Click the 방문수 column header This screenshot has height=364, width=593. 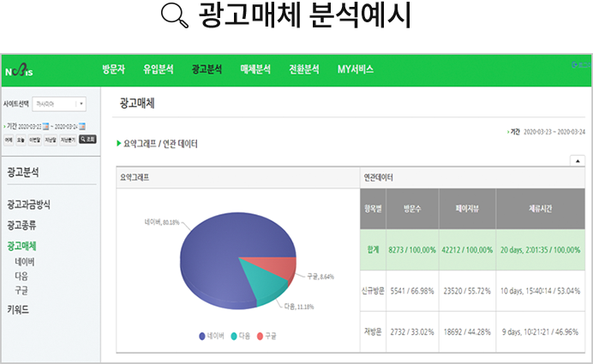(412, 209)
